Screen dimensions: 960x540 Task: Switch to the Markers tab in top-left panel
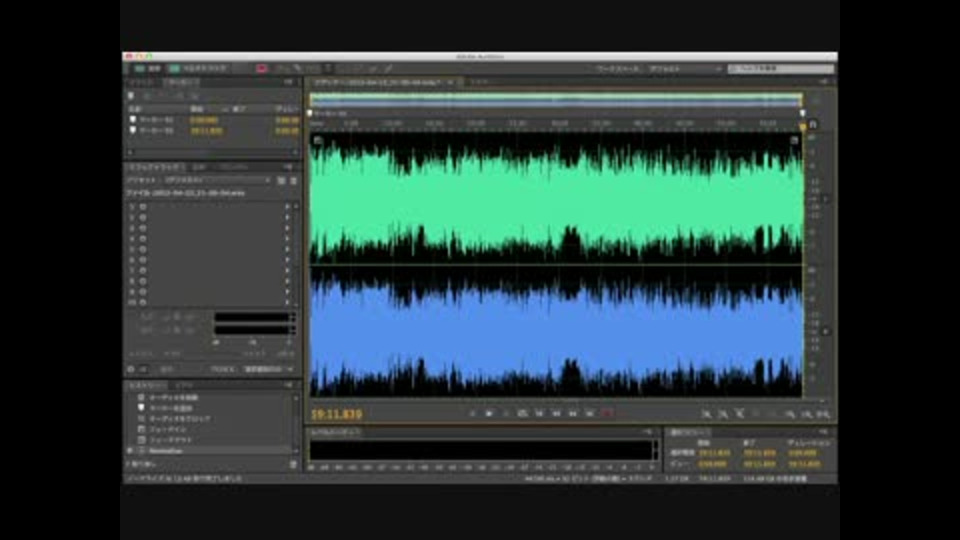click(181, 82)
